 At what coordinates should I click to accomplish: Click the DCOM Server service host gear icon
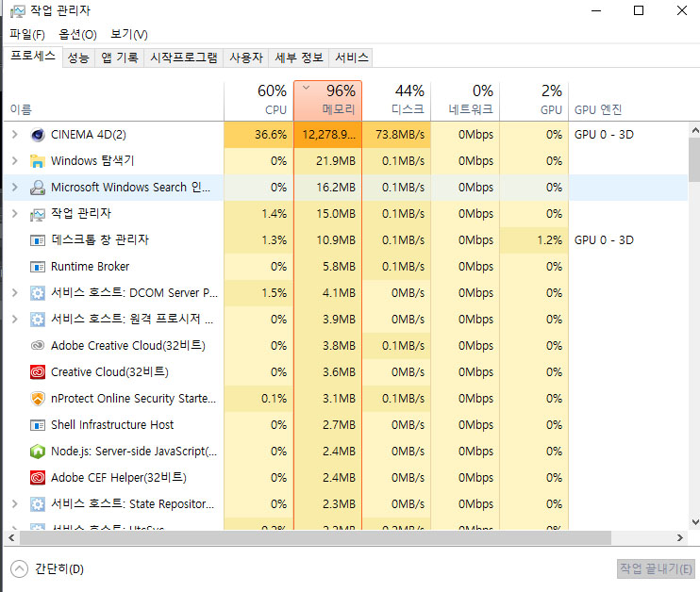coord(38,293)
